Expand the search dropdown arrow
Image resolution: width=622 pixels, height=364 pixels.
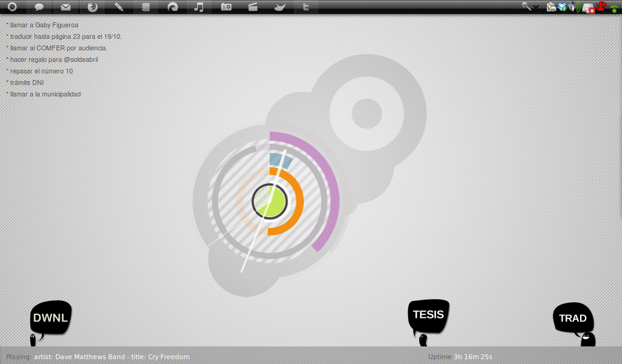(536, 7)
